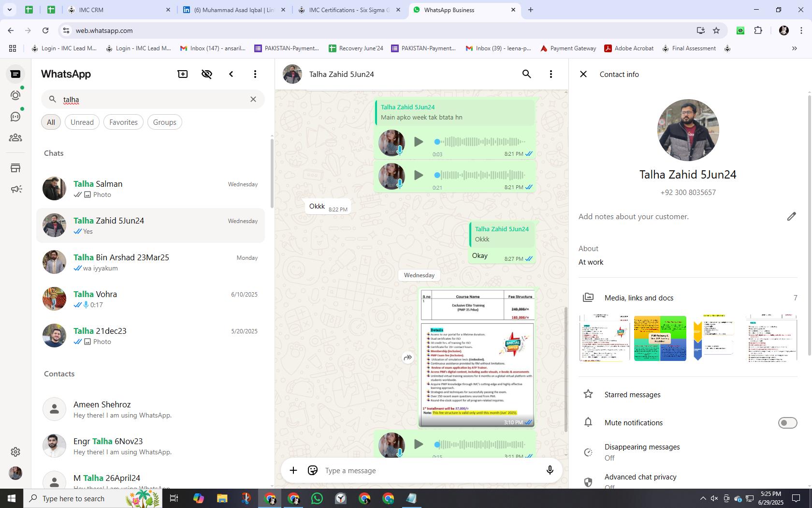Switch to the IMC Certifications tab

point(349,10)
